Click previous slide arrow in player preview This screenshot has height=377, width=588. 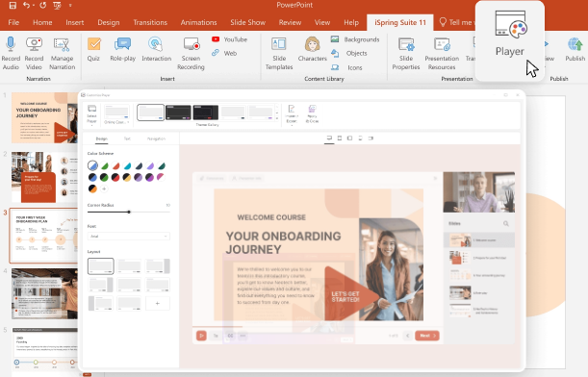408,336
